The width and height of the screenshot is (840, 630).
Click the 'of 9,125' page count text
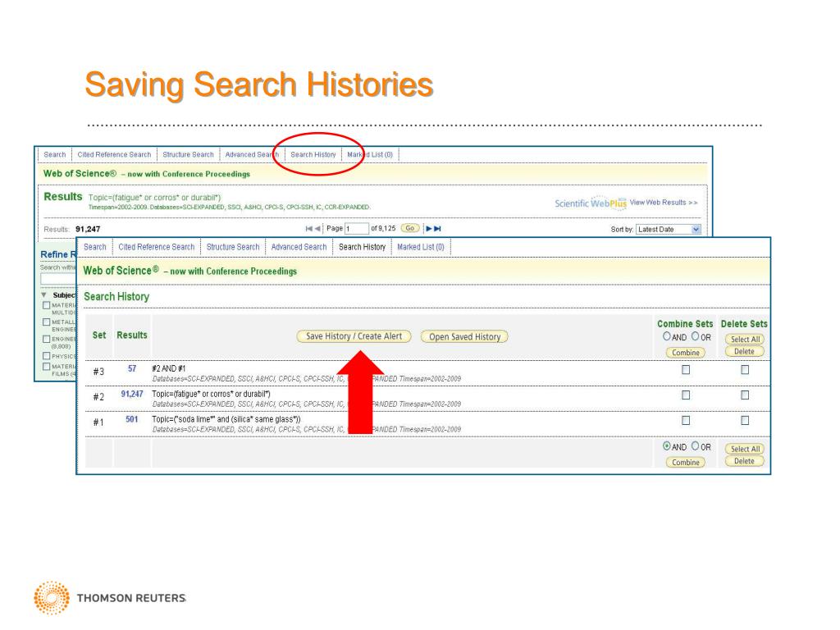click(383, 228)
